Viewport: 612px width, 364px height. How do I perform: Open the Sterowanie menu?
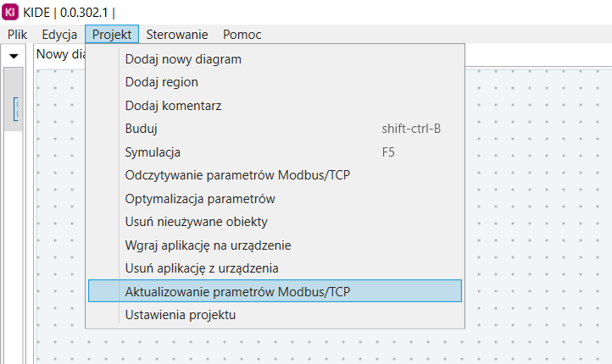point(177,35)
